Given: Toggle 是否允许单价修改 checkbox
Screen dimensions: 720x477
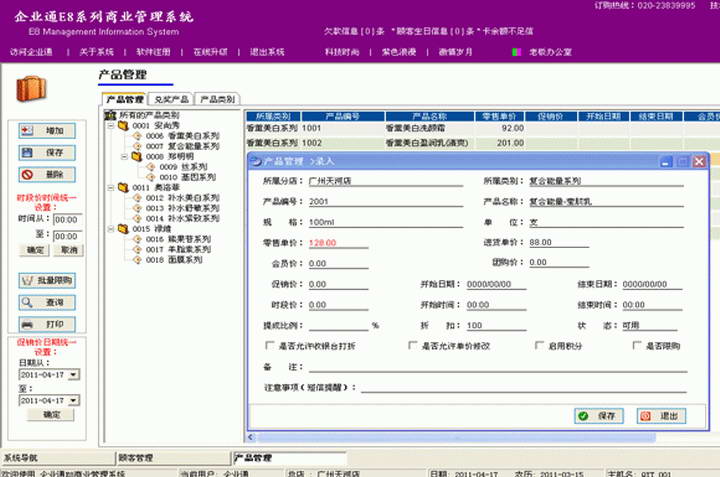Looking at the screenshot, I should pos(412,345).
